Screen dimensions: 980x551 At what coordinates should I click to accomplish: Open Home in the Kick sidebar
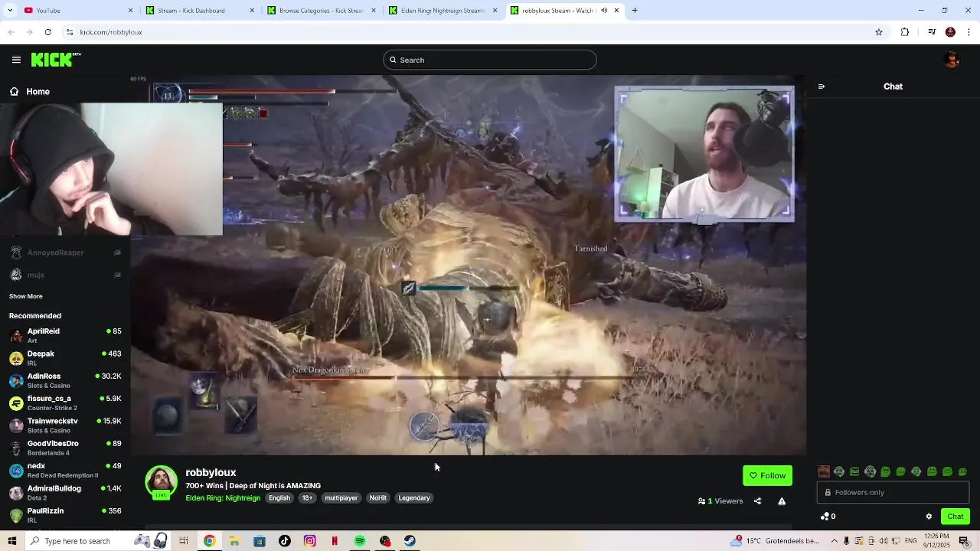tap(30, 92)
